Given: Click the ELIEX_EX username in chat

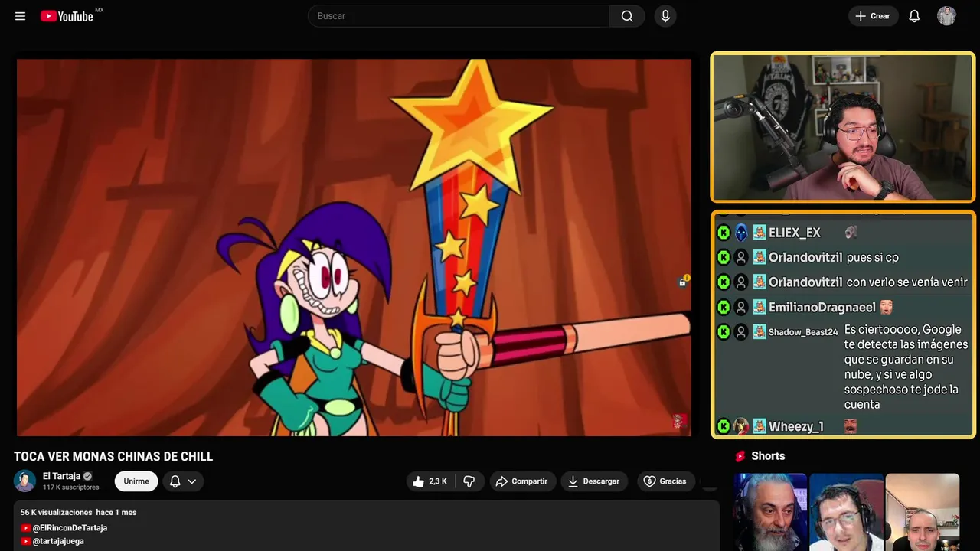Looking at the screenshot, I should point(795,233).
